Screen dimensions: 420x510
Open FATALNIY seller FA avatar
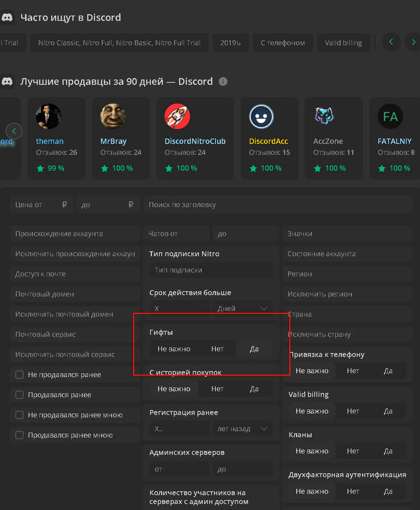tap(390, 116)
